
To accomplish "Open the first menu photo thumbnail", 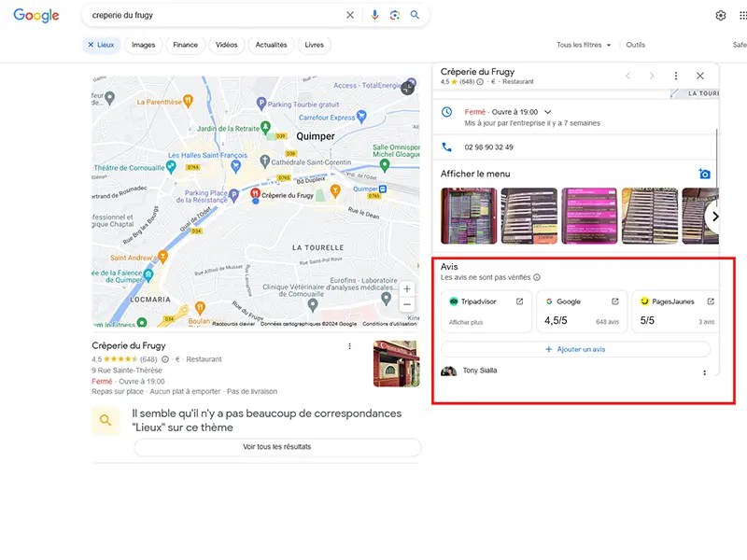I will point(469,216).
